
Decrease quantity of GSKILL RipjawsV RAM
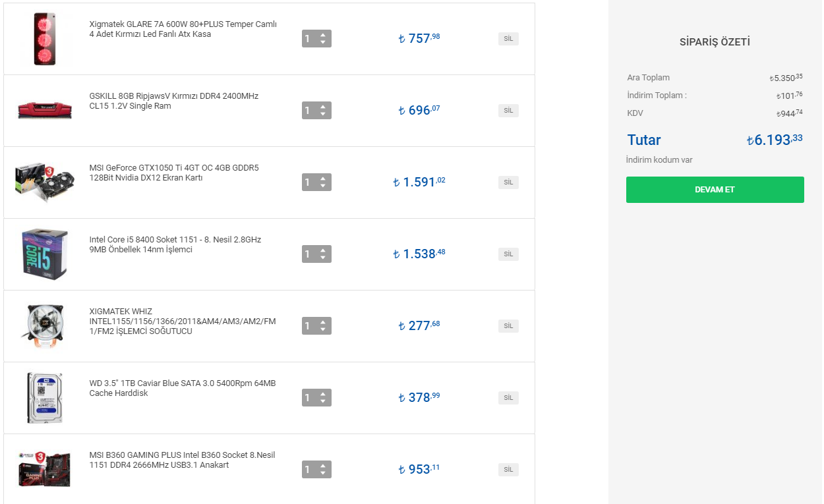323,114
